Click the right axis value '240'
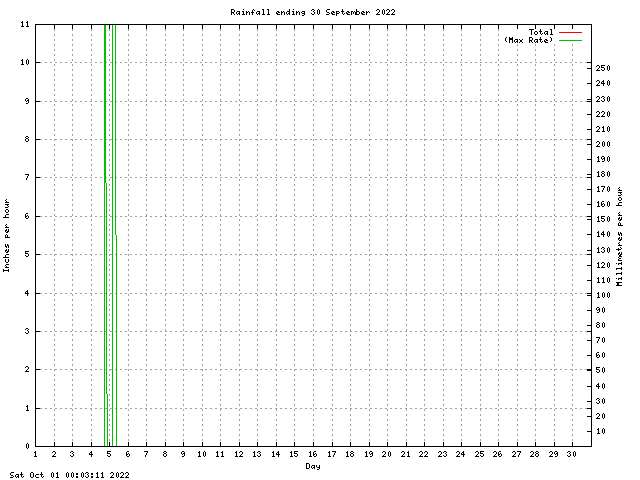 603,83
